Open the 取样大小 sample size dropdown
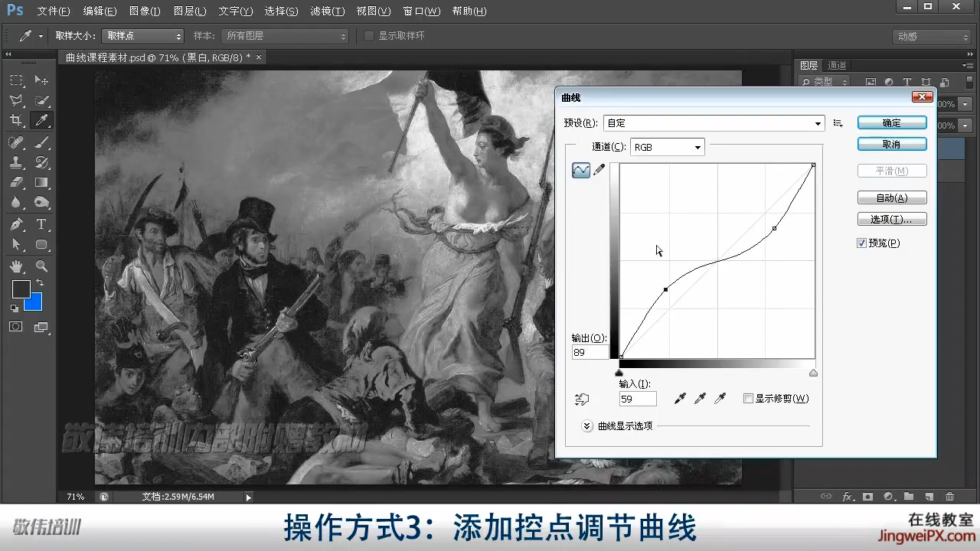 click(x=143, y=36)
